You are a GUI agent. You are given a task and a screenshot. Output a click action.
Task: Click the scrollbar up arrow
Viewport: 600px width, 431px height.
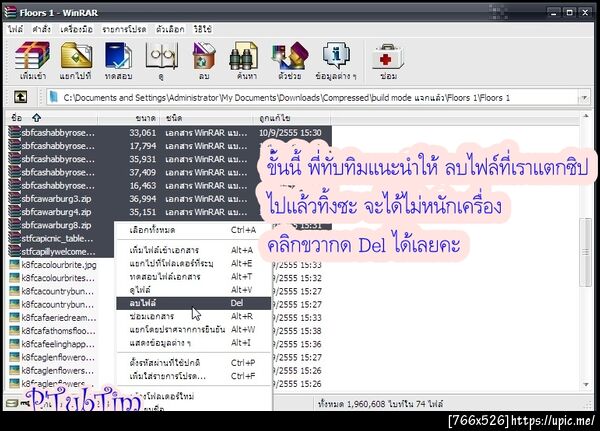[x=586, y=116]
